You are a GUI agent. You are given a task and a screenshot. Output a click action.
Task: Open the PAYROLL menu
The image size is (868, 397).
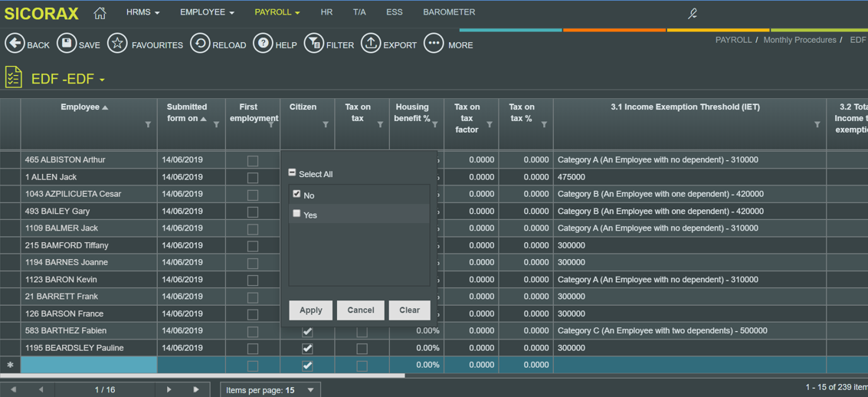(x=277, y=12)
